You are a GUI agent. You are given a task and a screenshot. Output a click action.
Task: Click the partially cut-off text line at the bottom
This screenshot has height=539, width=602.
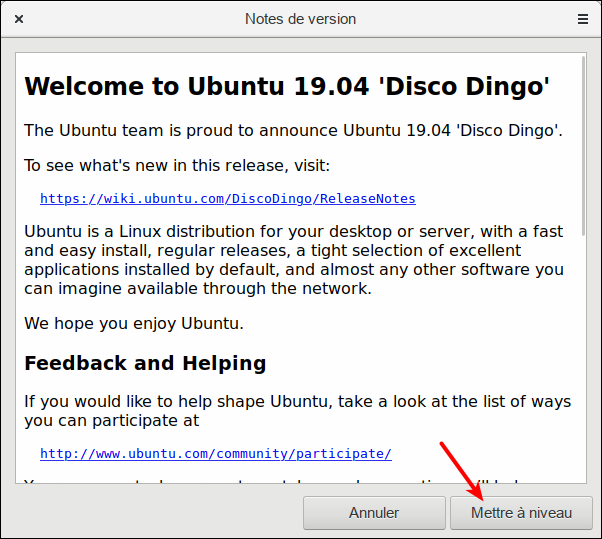(230, 484)
